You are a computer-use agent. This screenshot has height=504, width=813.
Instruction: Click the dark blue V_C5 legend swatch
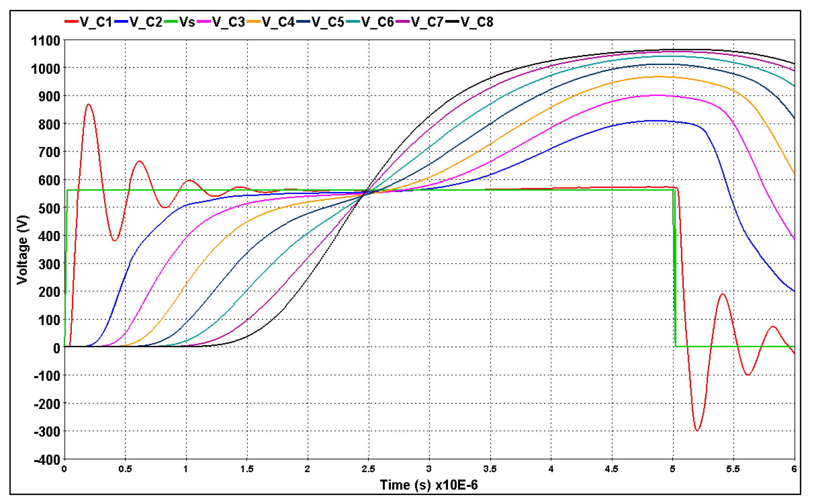[x=303, y=22]
